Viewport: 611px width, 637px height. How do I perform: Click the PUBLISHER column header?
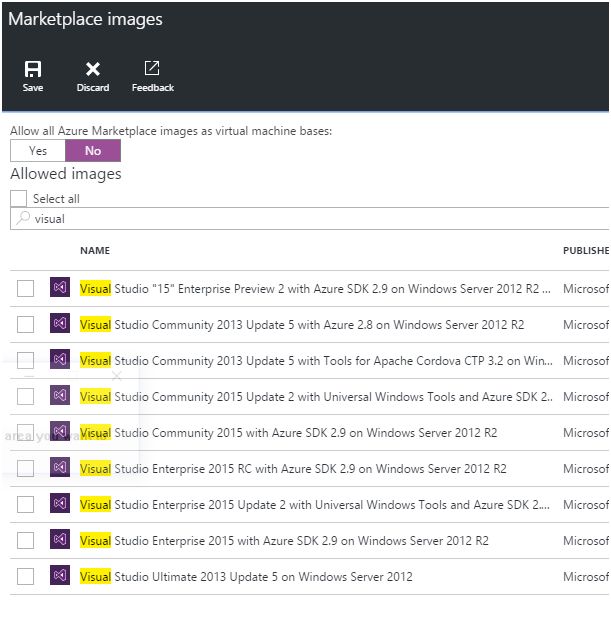click(x=586, y=251)
